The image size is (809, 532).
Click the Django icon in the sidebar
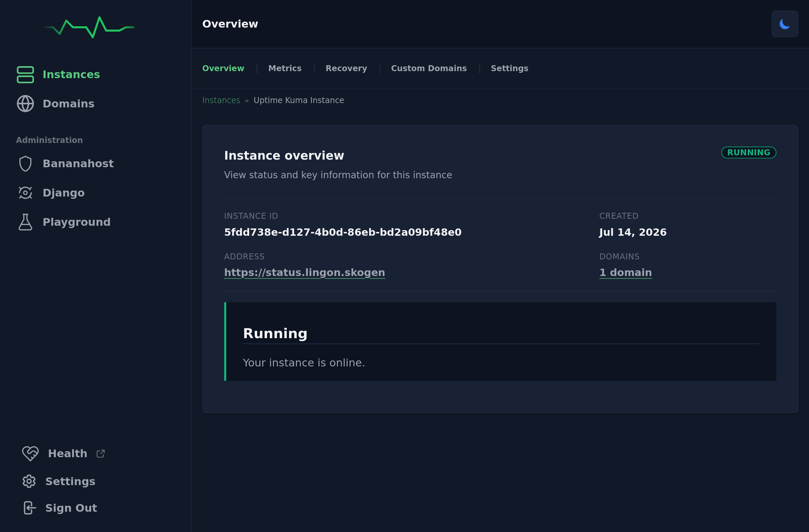26,193
